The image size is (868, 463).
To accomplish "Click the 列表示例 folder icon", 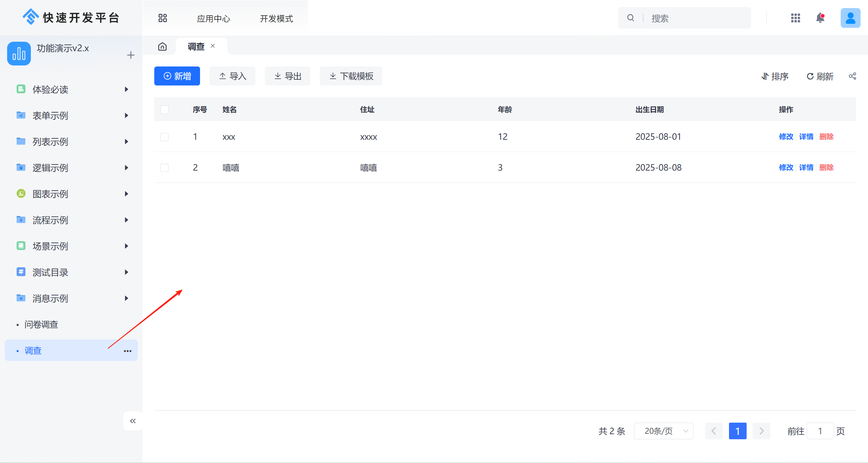I will click(x=21, y=141).
